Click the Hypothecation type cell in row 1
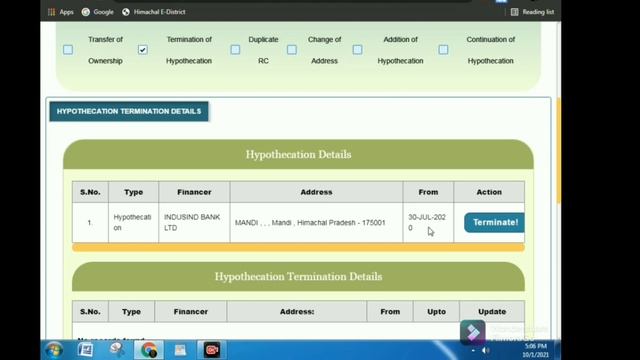 tap(133, 222)
